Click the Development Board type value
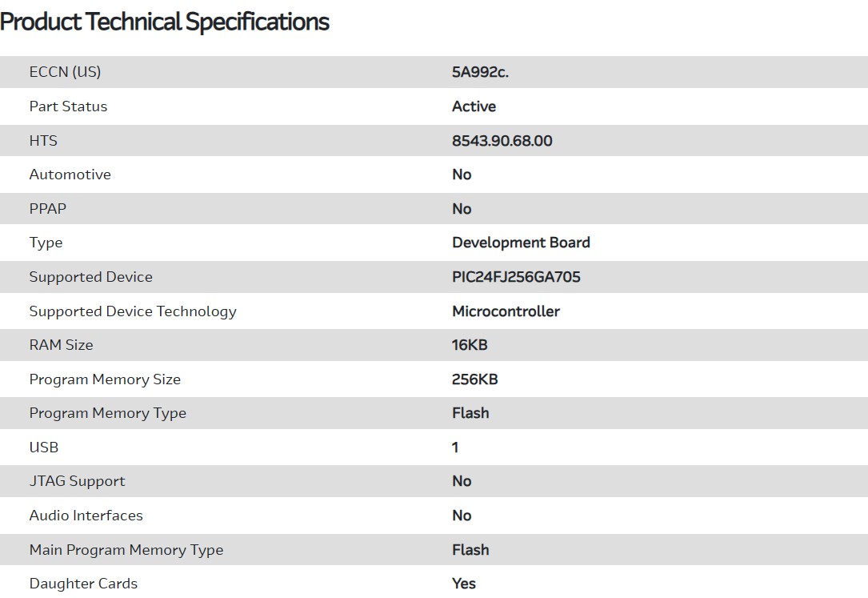This screenshot has height=598, width=868. (x=521, y=243)
